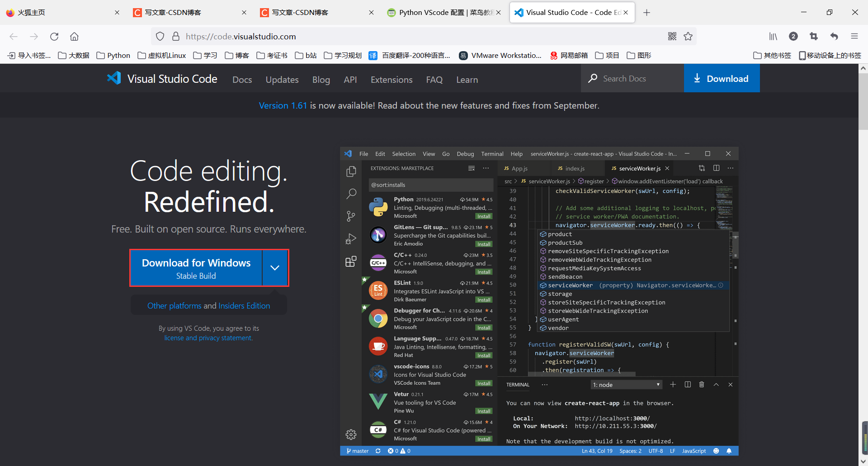The width and height of the screenshot is (868, 466).
Task: Click the Manage gear icon in activity bar
Action: pos(351,435)
